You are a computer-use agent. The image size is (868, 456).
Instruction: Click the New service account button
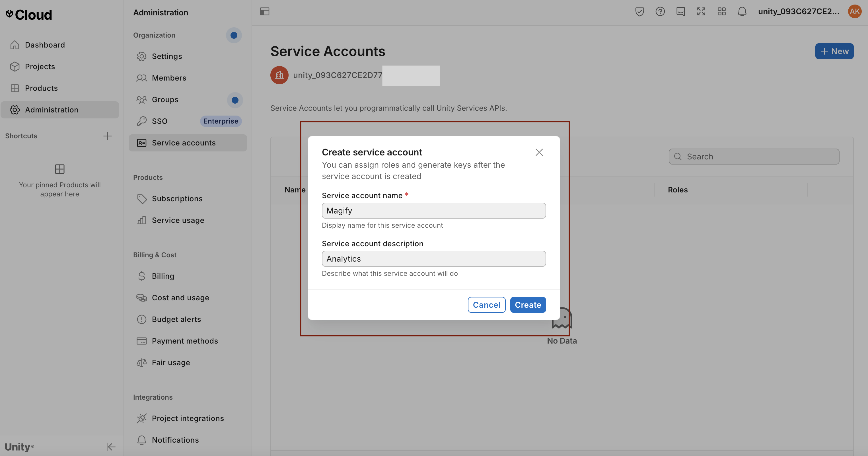pyautogui.click(x=834, y=51)
